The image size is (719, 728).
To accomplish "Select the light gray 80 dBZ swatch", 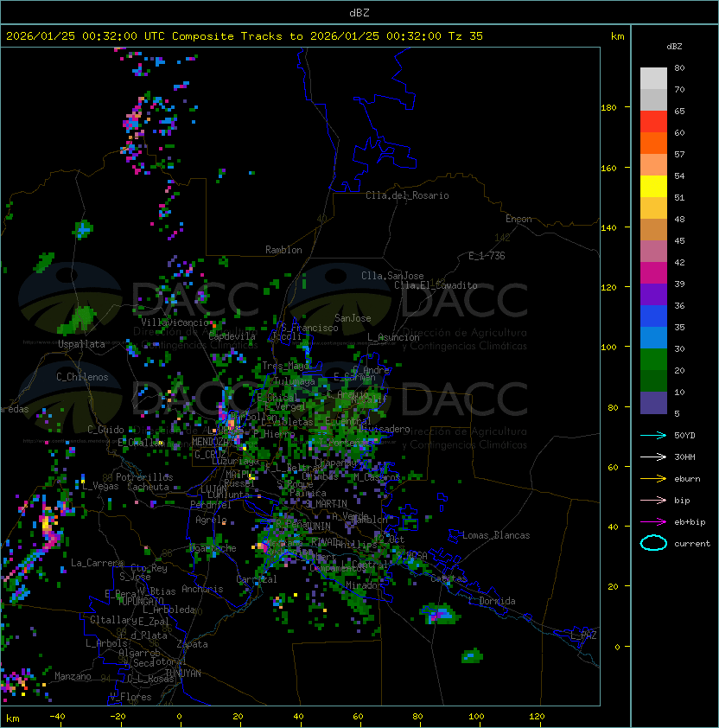I will [x=653, y=79].
